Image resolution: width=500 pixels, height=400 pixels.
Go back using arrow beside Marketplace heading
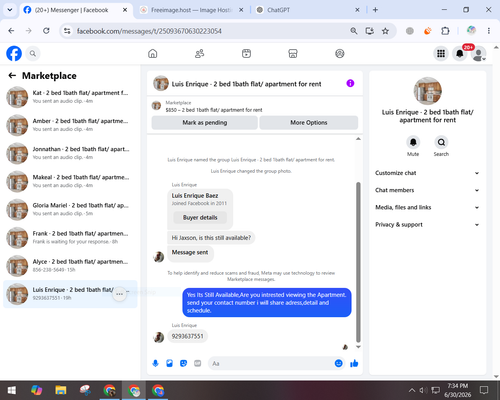(12, 76)
